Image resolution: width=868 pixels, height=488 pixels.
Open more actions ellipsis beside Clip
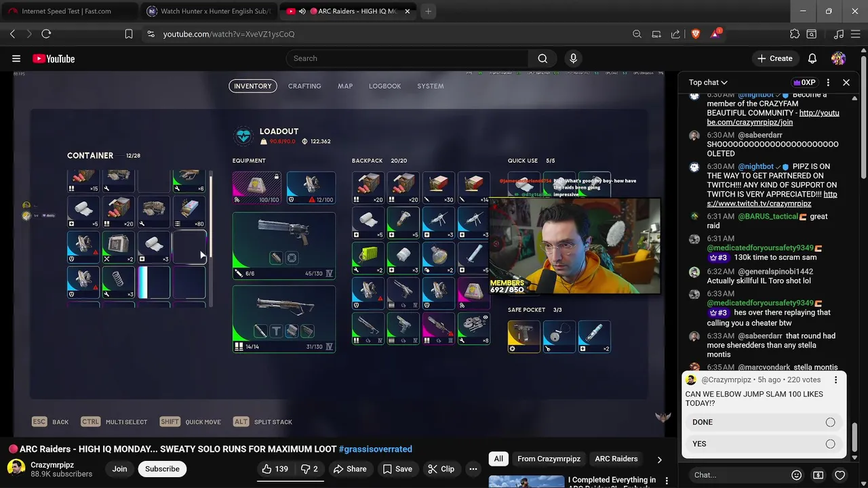click(x=473, y=469)
